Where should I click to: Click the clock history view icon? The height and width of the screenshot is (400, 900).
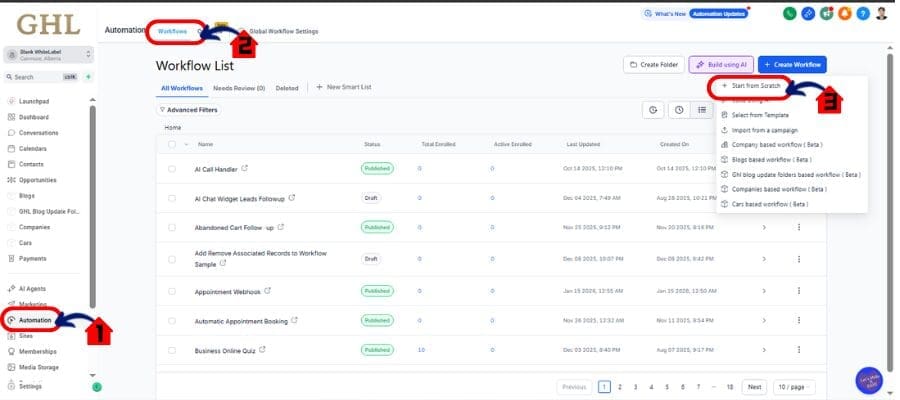679,110
